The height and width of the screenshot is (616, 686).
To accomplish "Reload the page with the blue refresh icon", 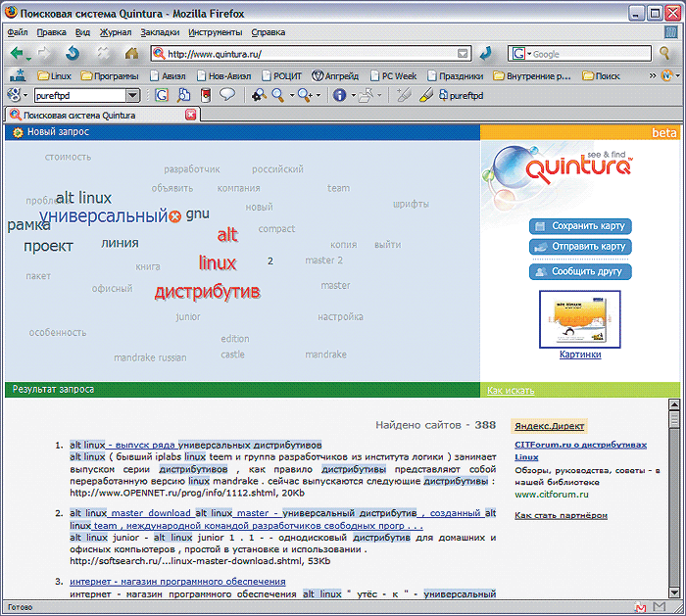I will 73,53.
